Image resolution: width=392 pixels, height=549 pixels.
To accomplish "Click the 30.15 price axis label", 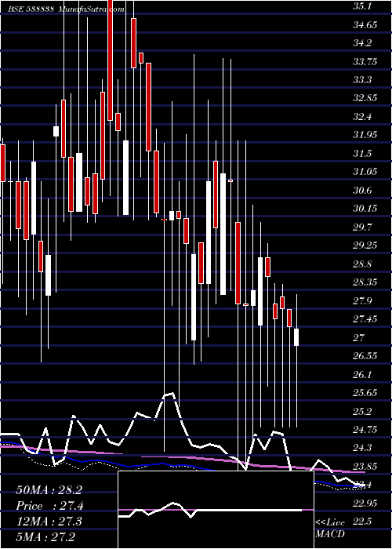I will point(366,209).
